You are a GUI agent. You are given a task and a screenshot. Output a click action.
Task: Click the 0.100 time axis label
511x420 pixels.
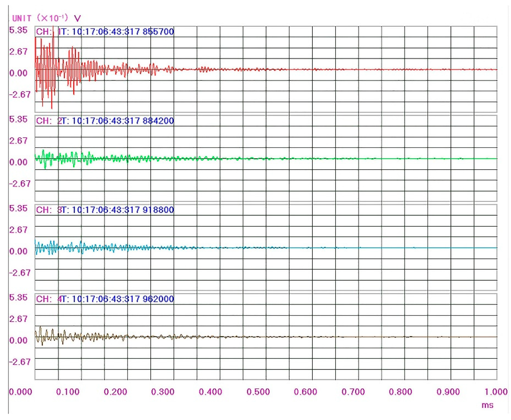point(68,392)
